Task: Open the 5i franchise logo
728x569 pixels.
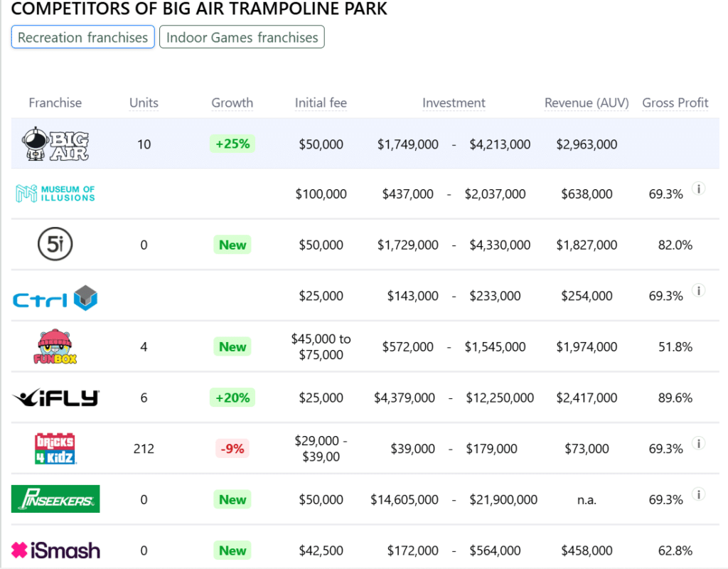Action: coord(55,244)
